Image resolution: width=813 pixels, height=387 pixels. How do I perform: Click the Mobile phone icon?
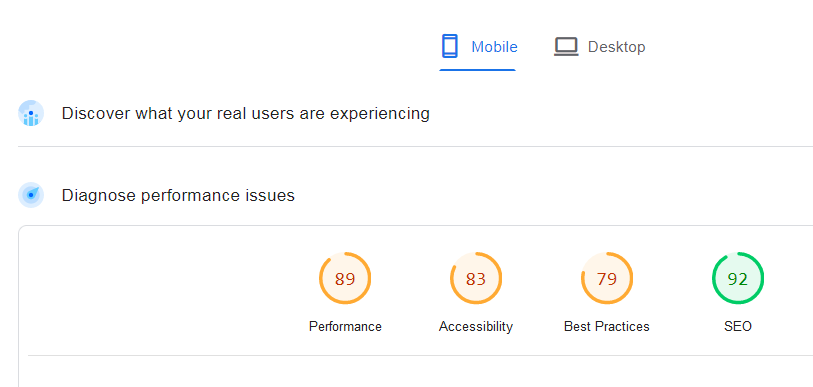[450, 46]
